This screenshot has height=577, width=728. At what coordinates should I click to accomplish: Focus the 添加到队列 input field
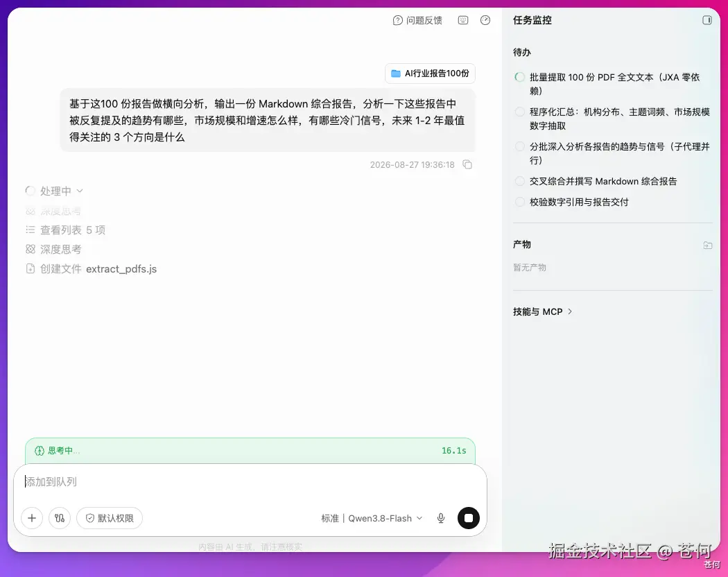[250, 482]
